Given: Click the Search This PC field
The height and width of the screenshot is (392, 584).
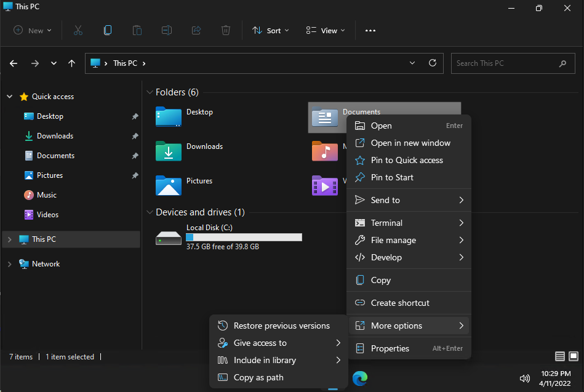Looking at the screenshot, I should (x=505, y=63).
